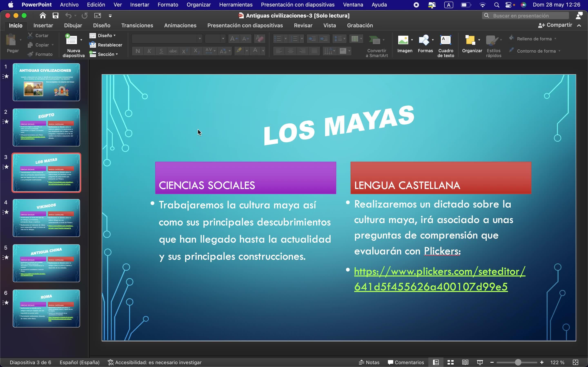Open the Imagen insert tool
The height and width of the screenshot is (367, 588).
click(403, 40)
